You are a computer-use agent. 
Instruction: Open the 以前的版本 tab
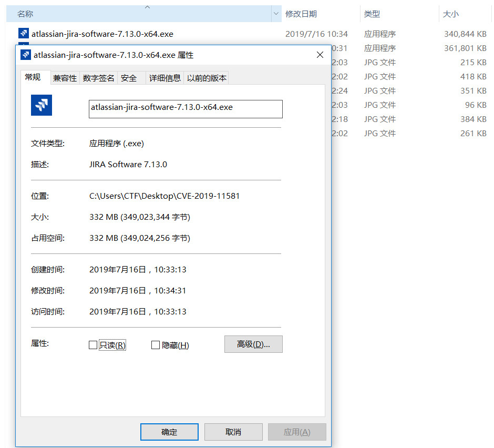[206, 78]
